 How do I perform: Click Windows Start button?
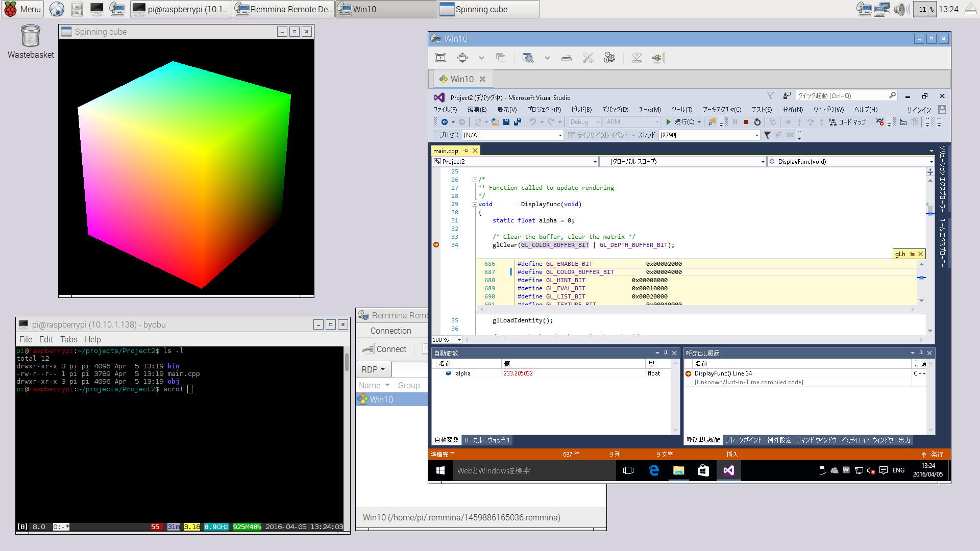tap(440, 470)
